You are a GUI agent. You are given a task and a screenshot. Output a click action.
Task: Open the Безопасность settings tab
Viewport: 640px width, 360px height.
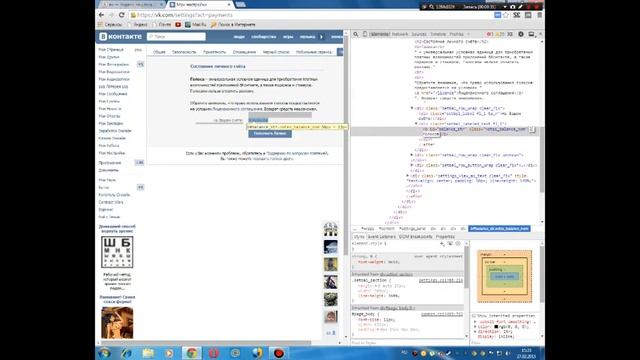tap(184, 52)
